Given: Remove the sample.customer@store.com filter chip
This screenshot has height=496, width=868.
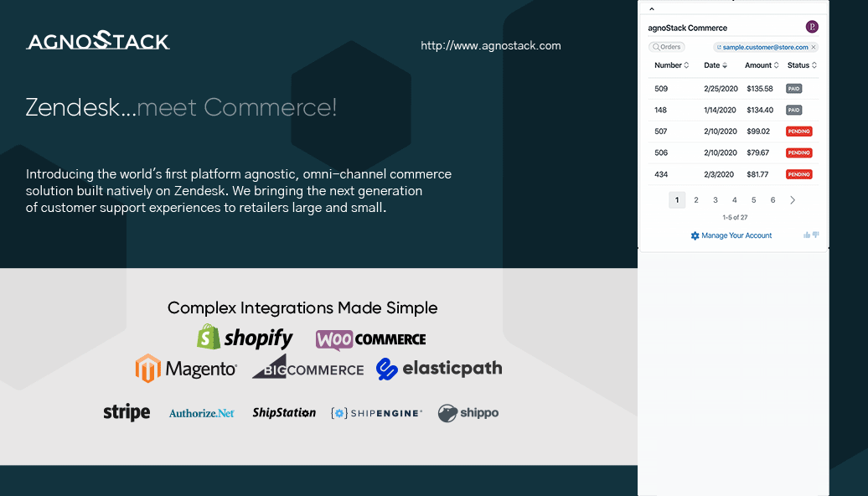Looking at the screenshot, I should (x=814, y=47).
